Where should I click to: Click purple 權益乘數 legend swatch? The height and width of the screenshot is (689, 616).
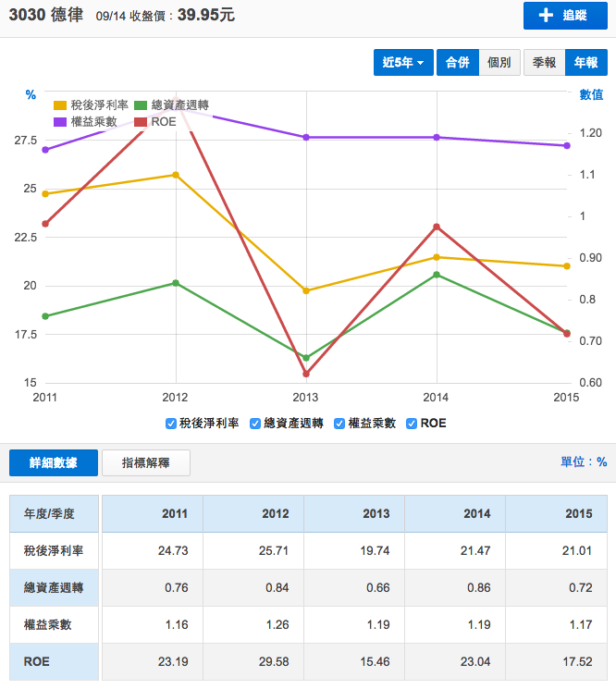60,121
